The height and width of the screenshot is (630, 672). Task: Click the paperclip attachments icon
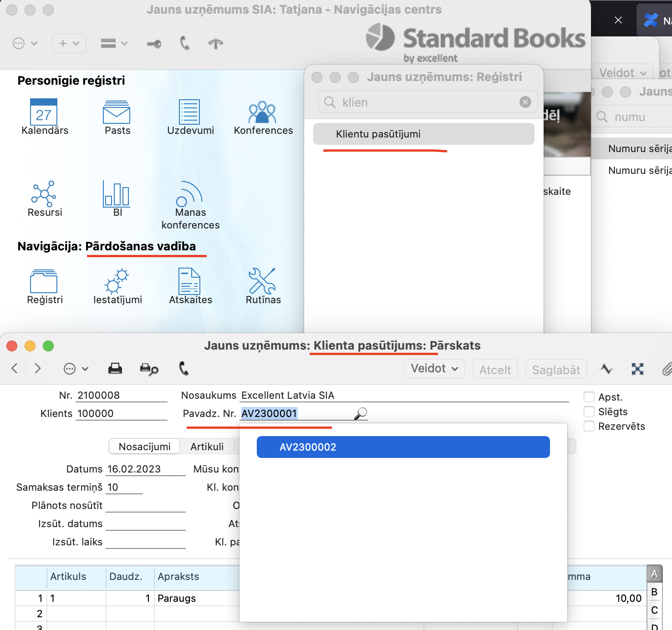click(x=667, y=369)
